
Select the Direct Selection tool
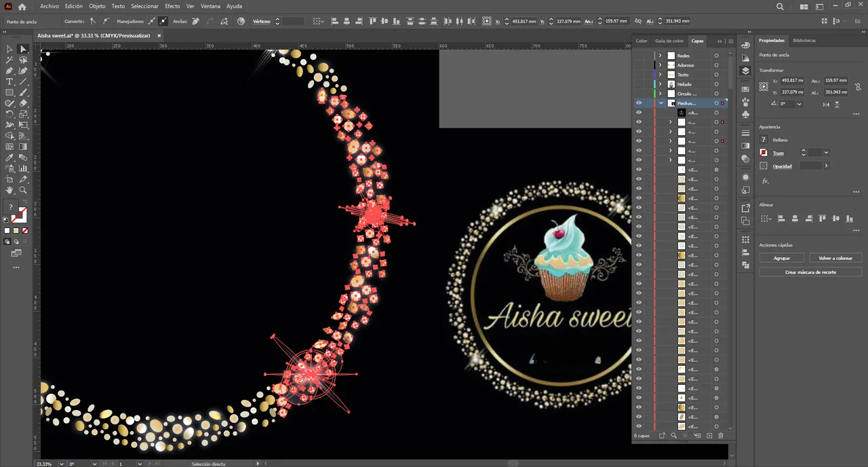(23, 49)
